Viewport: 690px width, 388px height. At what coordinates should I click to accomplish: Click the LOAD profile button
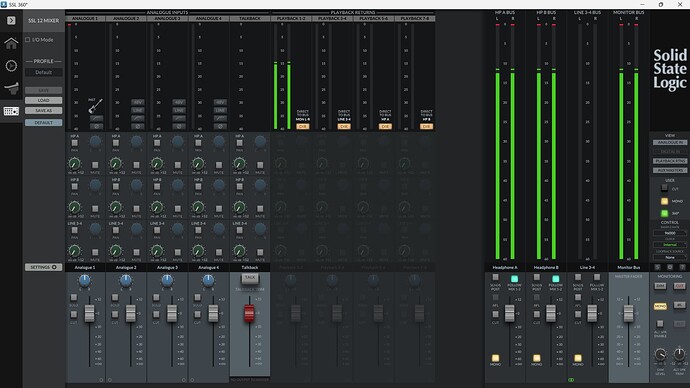pyautogui.click(x=44, y=100)
